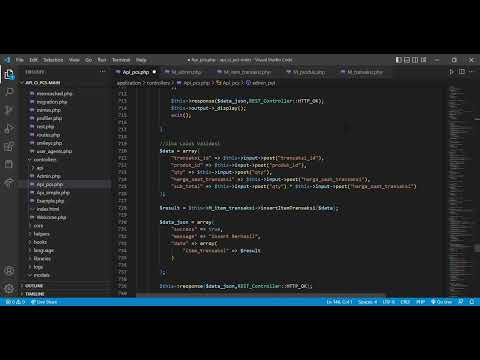480x360 pixels.
Task: Open Welcome.php in the explorer
Action: (51, 217)
